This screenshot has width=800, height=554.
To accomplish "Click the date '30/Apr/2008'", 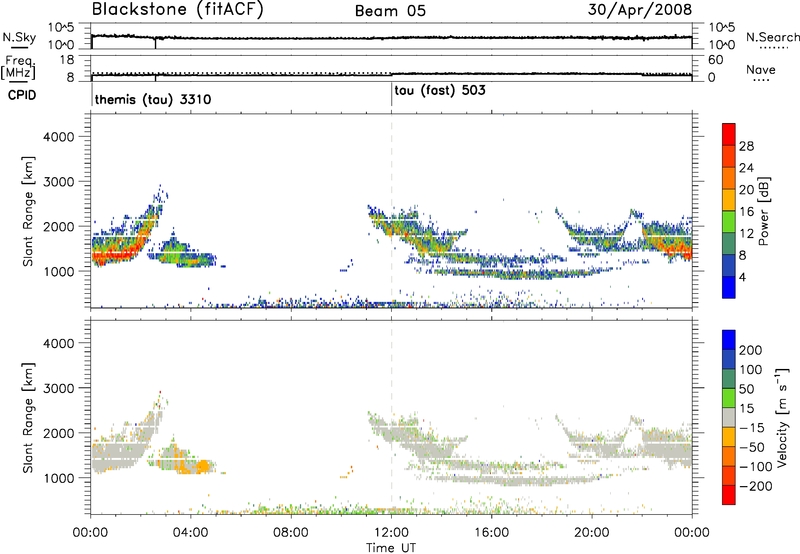I will pos(640,10).
